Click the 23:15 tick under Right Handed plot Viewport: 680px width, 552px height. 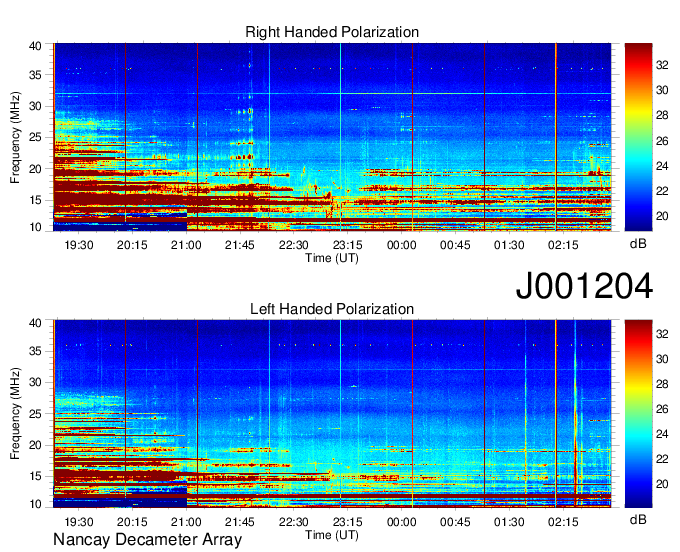[347, 245]
